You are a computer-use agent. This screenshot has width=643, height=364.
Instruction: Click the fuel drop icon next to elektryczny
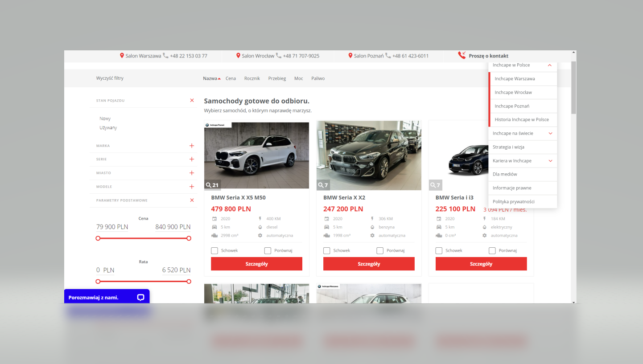[x=485, y=227]
